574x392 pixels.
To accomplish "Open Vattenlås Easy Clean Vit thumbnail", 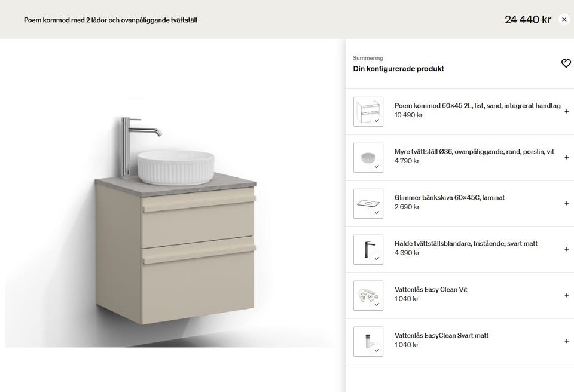I will pyautogui.click(x=368, y=296).
